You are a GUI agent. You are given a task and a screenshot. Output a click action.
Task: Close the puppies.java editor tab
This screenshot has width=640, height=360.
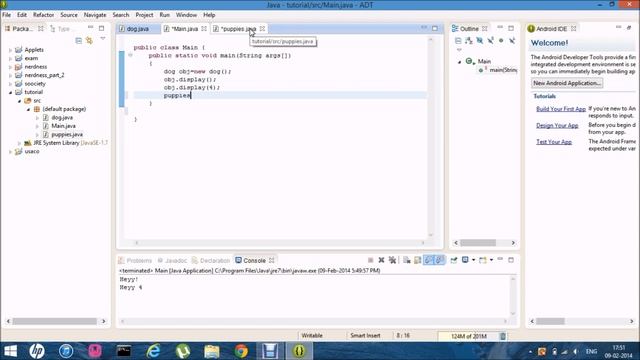(262, 29)
